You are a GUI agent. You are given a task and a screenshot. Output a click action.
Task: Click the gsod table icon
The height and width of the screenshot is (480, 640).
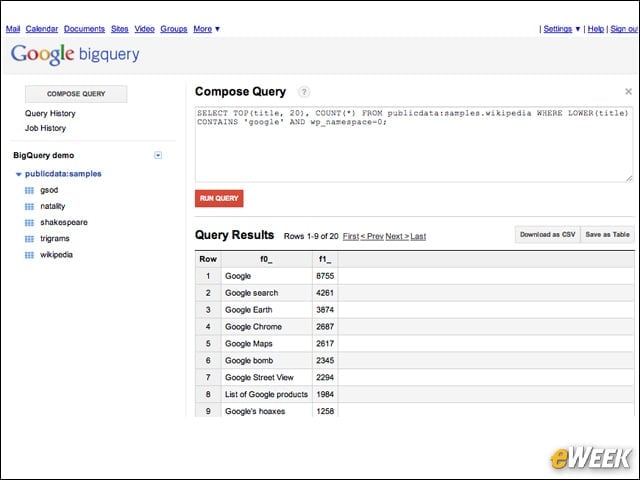(x=29, y=190)
